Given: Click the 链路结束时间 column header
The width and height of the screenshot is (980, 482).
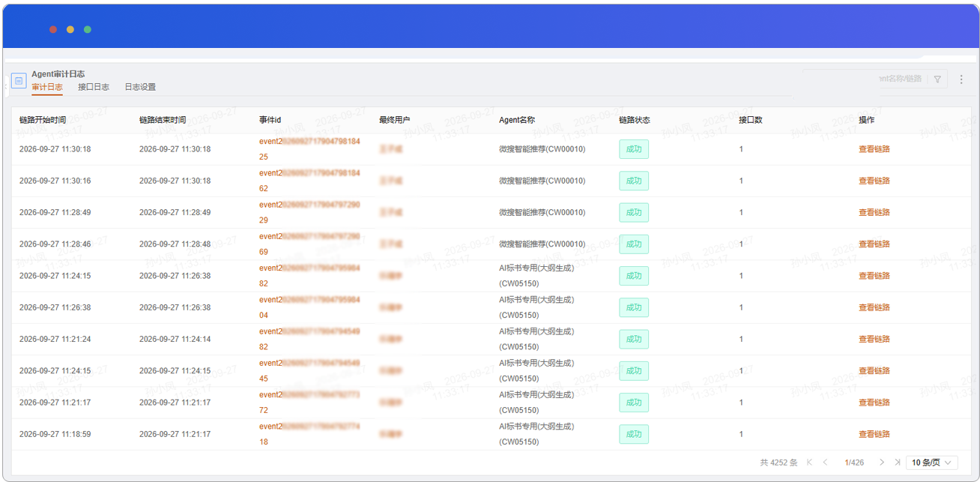Looking at the screenshot, I should [x=163, y=120].
